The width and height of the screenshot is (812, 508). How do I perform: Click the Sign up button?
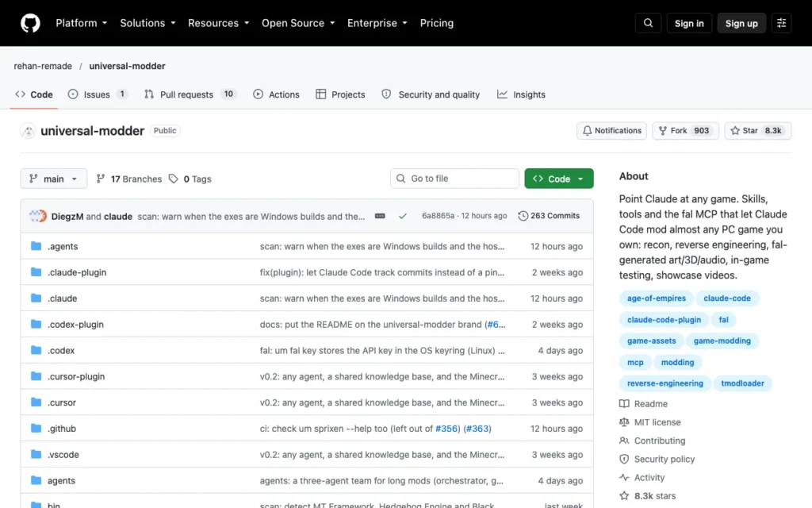(x=741, y=23)
